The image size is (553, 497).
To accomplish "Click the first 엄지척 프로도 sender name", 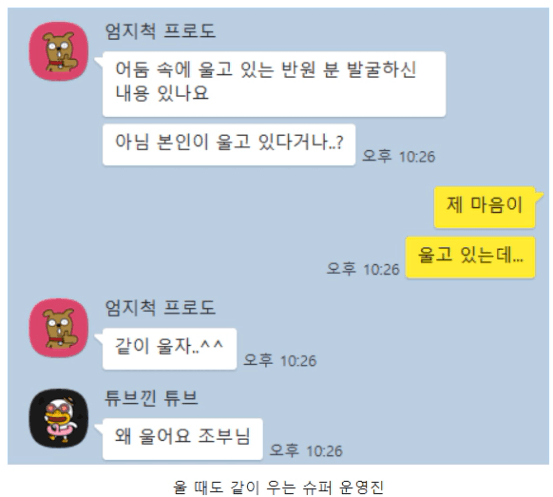I will click(x=160, y=31).
